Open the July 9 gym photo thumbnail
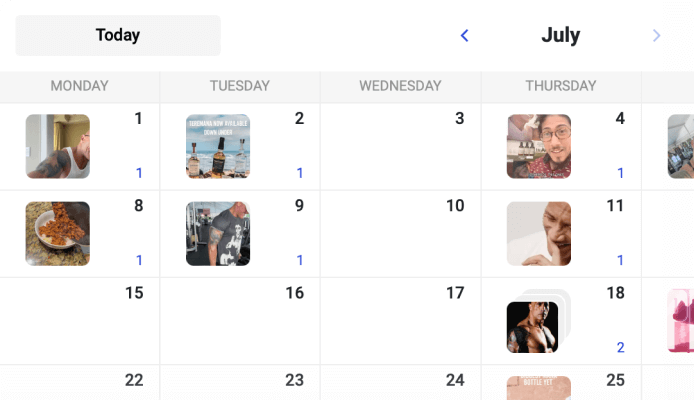694x400 pixels. coord(218,234)
